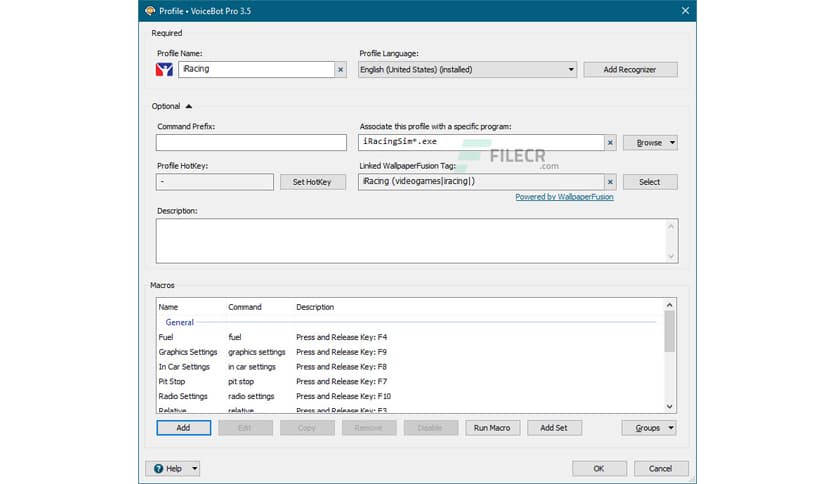This screenshot has height=484, width=836.
Task: Select the Pit Stop macro row
Action: 411,382
